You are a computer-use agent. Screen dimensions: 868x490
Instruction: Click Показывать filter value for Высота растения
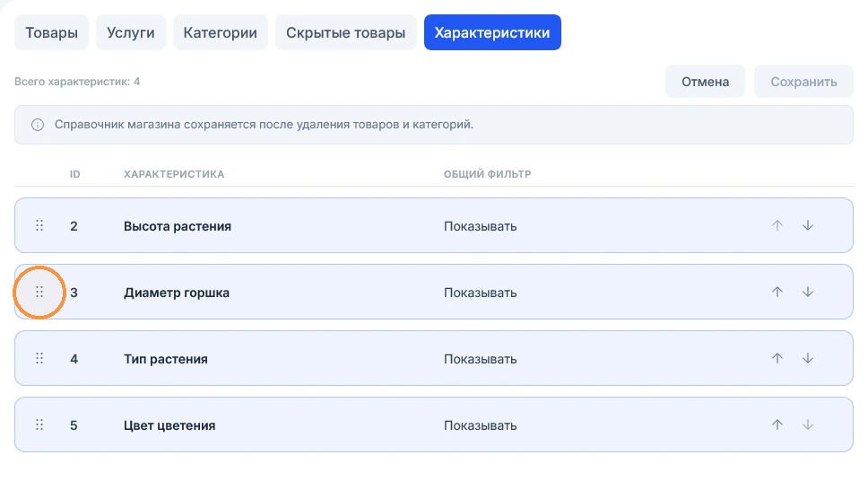coord(480,226)
